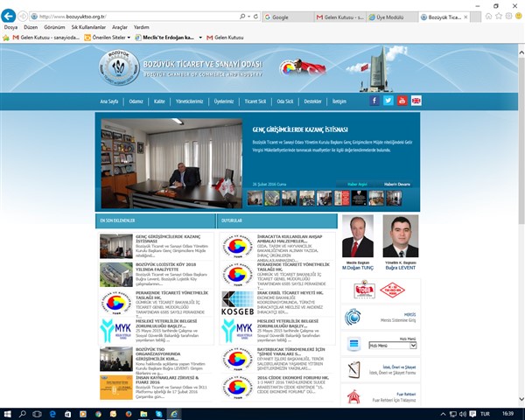Open Gelen Kutusu - sanayioda... favorite

click(45, 38)
